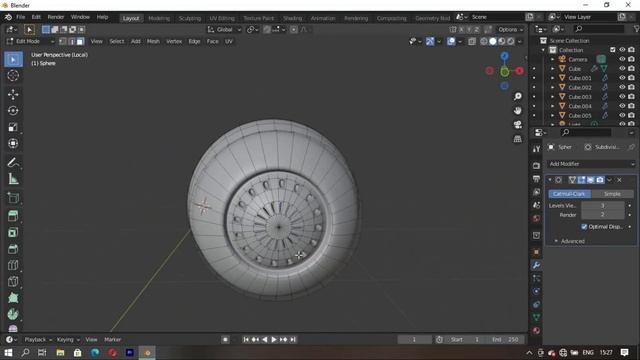Viewport: 640px width, 360px height.
Task: Hide the Camera object in viewport
Action: [622, 59]
